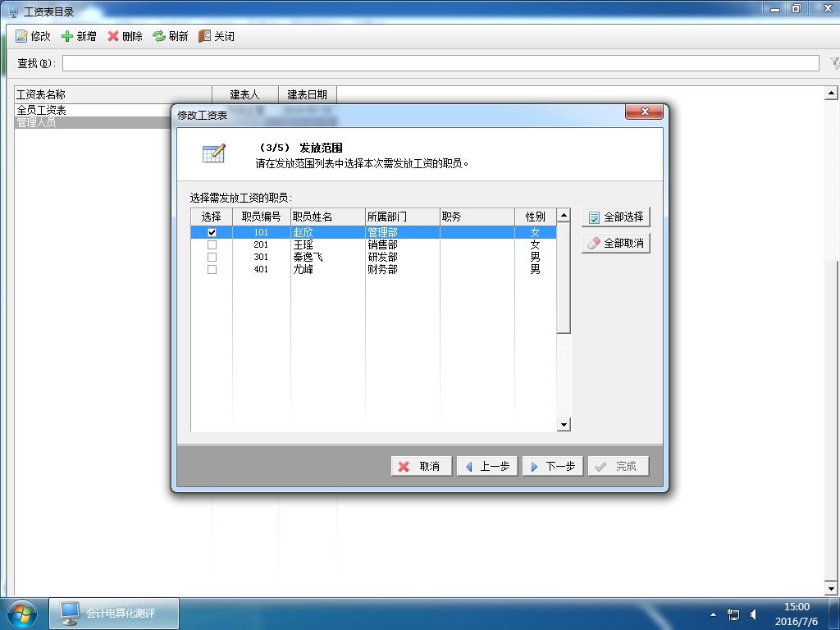
Task: Click the 删除 (delete) red X icon
Action: point(113,36)
